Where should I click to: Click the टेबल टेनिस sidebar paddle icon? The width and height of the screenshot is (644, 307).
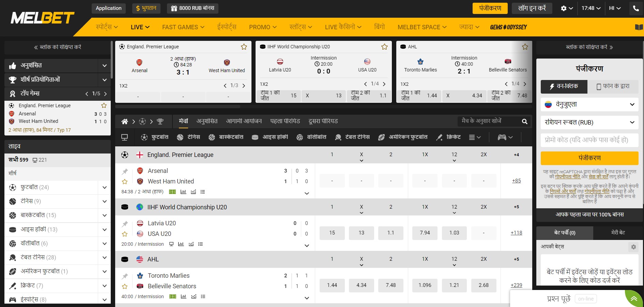click(x=13, y=258)
